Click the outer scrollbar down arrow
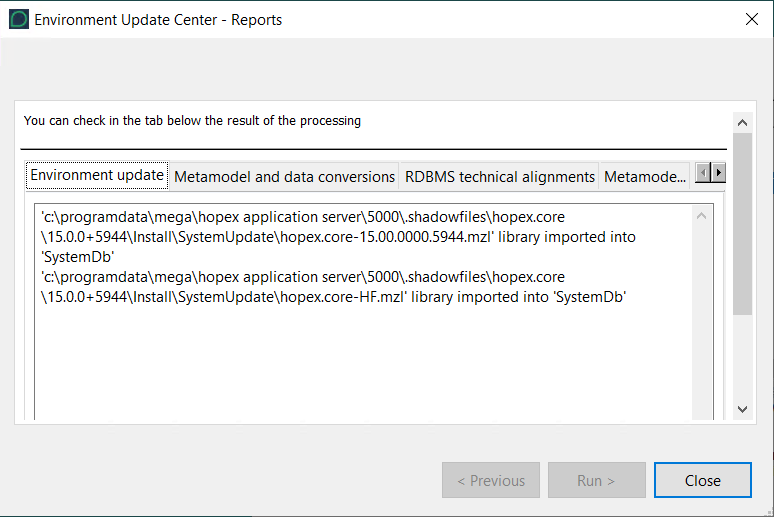This screenshot has width=774, height=517. click(742, 409)
